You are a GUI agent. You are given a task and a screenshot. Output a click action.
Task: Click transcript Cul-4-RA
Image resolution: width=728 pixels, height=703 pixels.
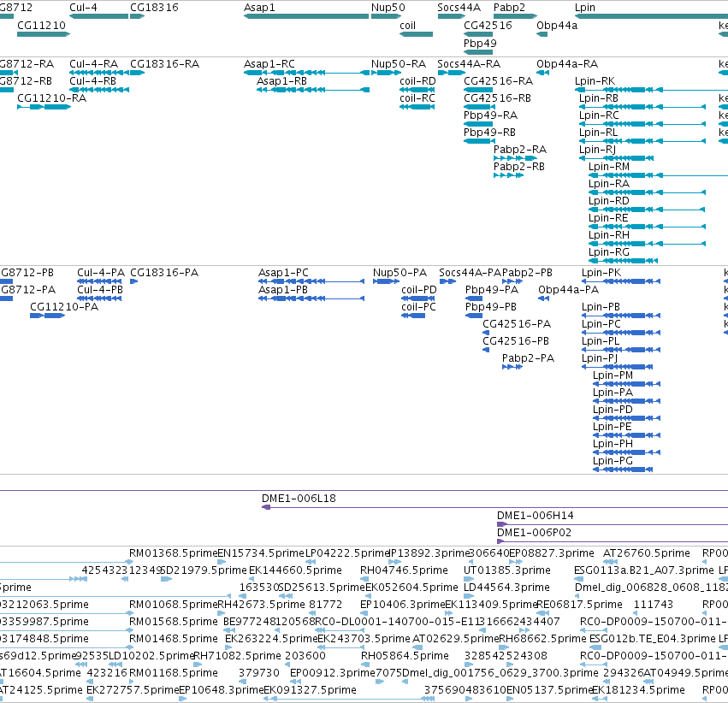(x=99, y=73)
